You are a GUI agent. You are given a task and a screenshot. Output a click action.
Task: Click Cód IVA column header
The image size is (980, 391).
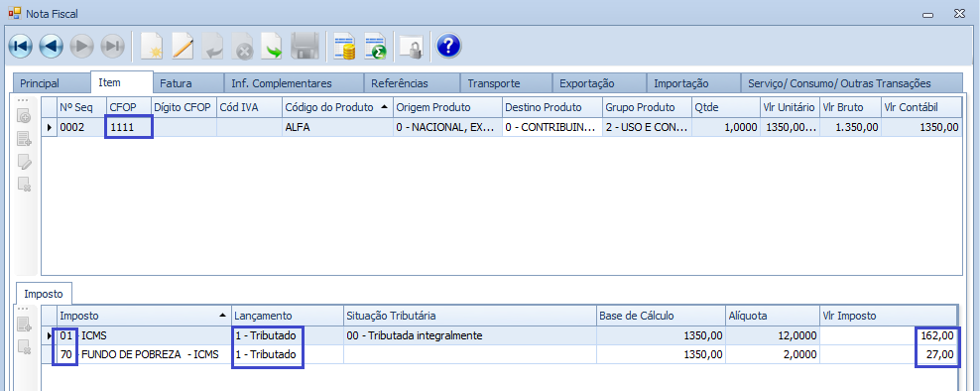coord(249,107)
